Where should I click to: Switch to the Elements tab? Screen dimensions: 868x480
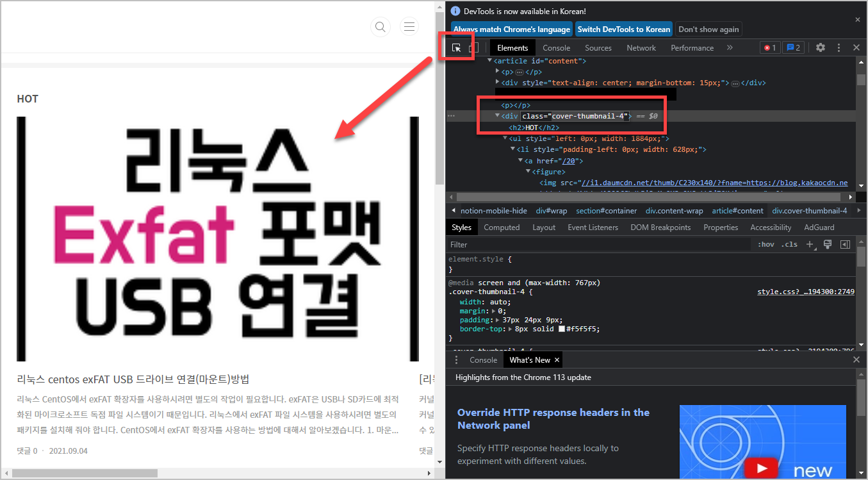point(512,47)
